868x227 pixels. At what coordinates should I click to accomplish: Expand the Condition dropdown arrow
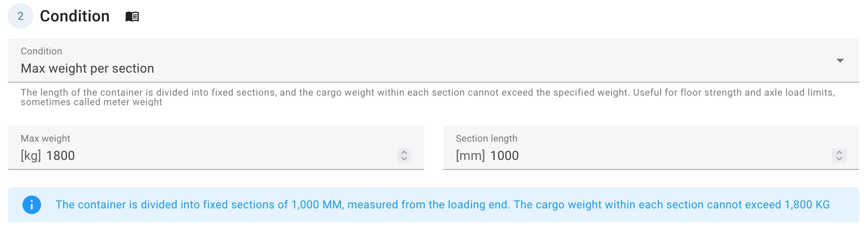point(840,61)
